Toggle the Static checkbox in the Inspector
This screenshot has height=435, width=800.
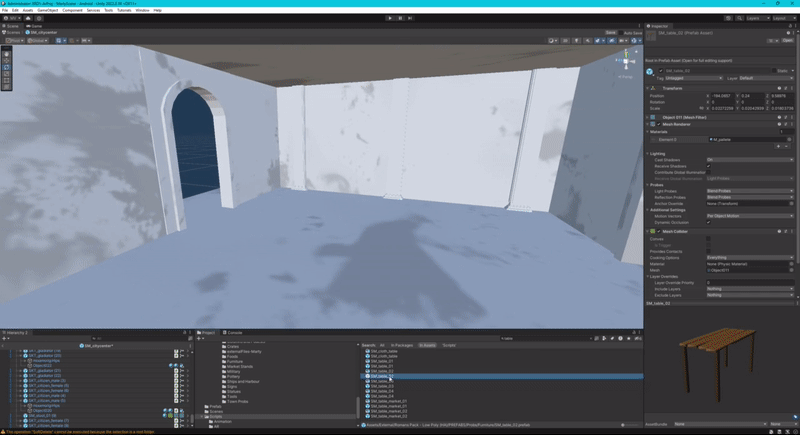(772, 71)
